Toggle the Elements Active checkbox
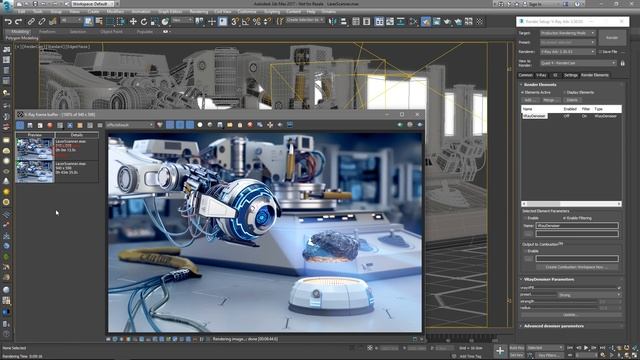640x360 pixels. click(x=523, y=93)
